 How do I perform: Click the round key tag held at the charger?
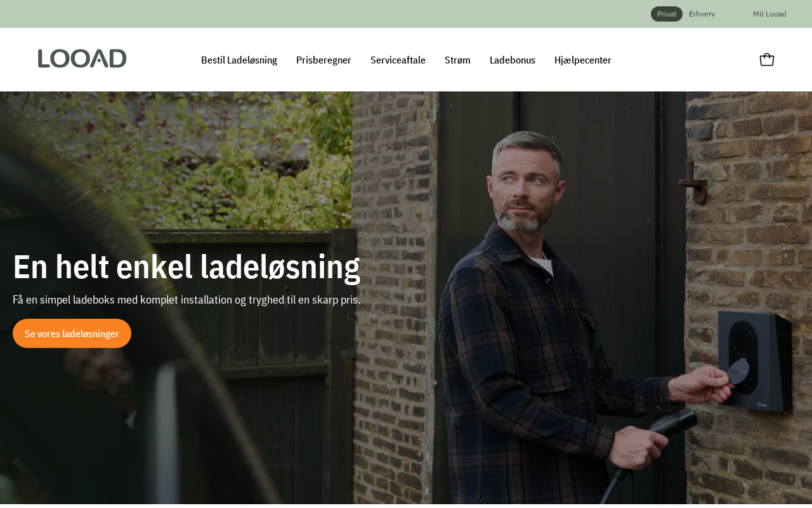(x=738, y=371)
